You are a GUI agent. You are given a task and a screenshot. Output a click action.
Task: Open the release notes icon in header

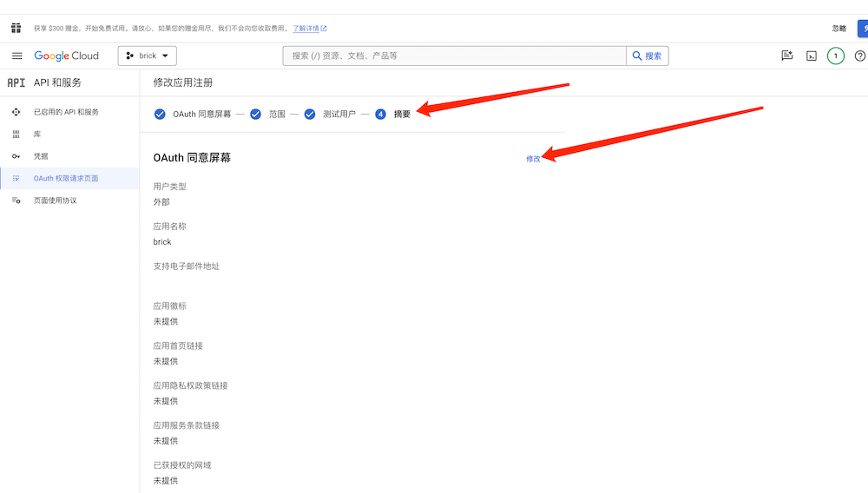coord(787,56)
